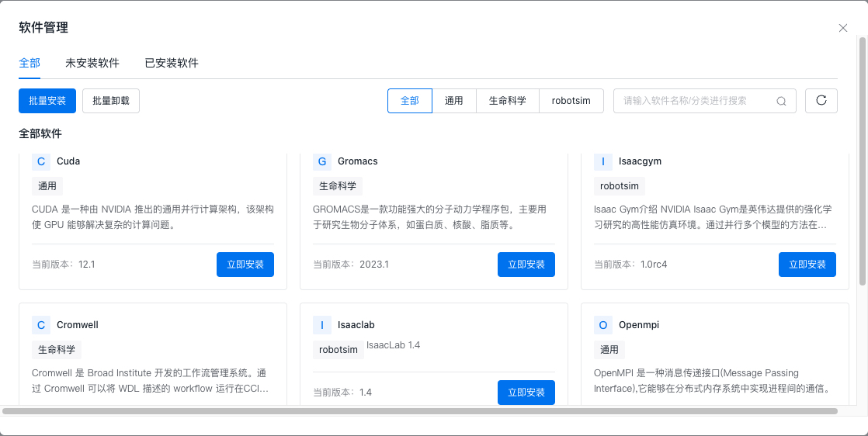Click the 批量卸载 button

click(111, 101)
